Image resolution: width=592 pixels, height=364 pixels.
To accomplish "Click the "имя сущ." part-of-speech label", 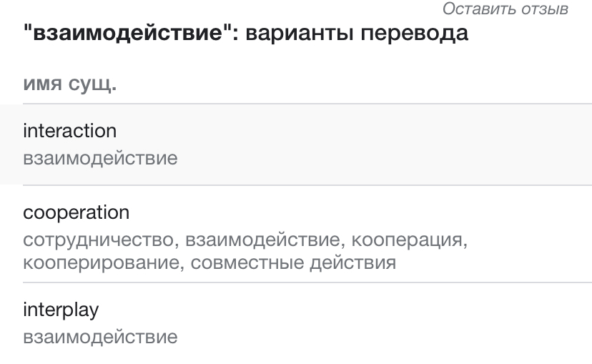I will 70,84.
